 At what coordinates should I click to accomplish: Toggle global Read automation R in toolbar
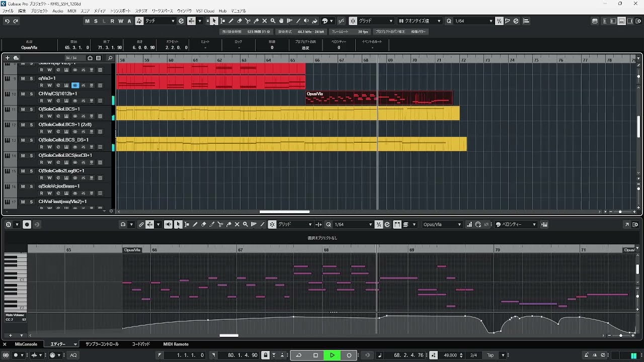tap(112, 21)
